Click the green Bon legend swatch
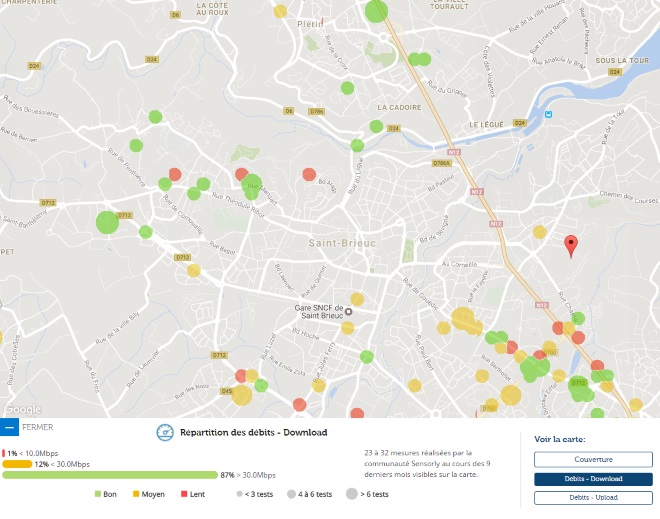Viewport: 660px width, 519px height. pyautogui.click(x=98, y=494)
